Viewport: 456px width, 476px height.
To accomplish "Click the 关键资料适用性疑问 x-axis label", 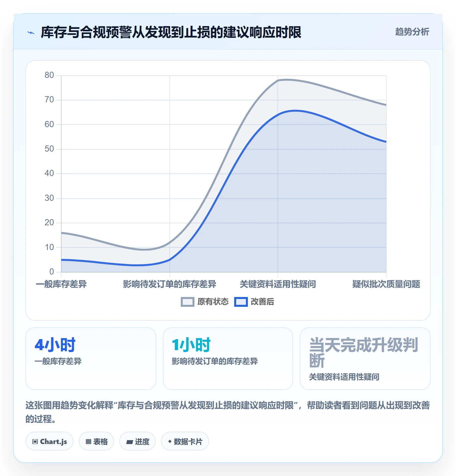I will (x=278, y=284).
